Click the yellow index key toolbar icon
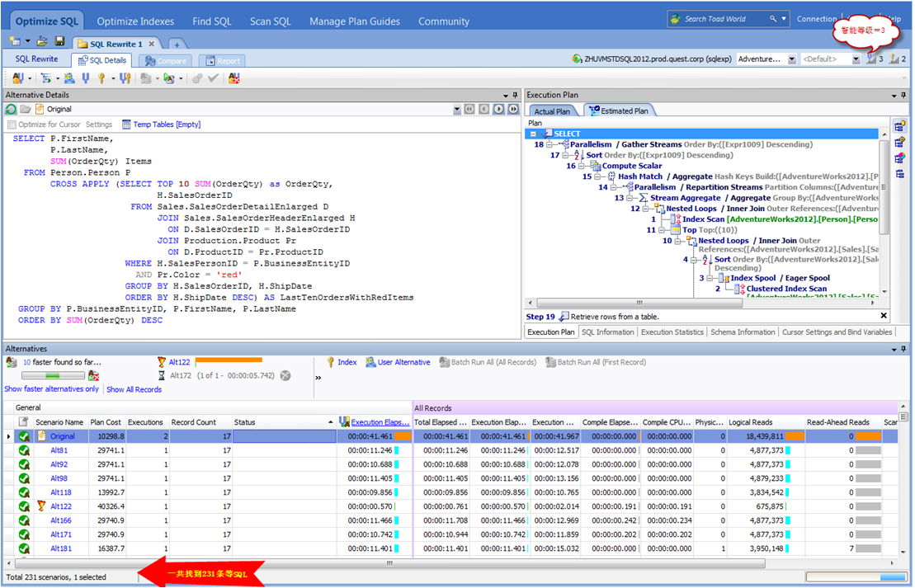Screen dimensions: 915x588 (x=101, y=78)
